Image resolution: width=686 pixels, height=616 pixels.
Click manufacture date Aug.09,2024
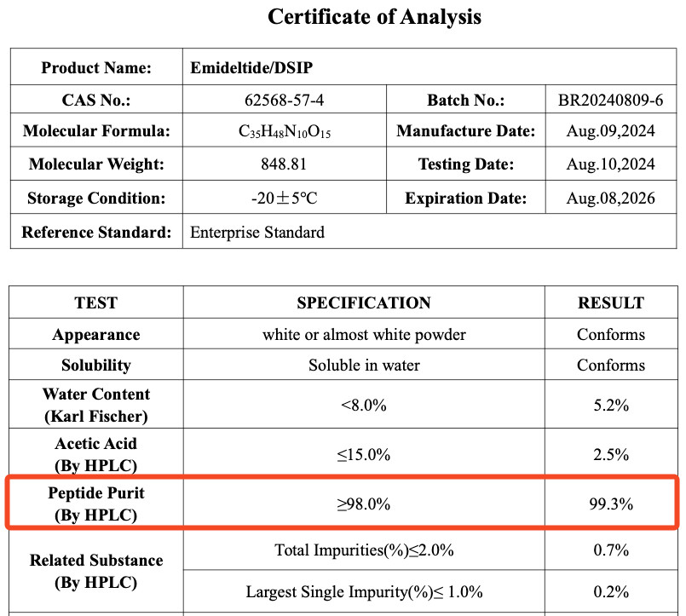610,132
